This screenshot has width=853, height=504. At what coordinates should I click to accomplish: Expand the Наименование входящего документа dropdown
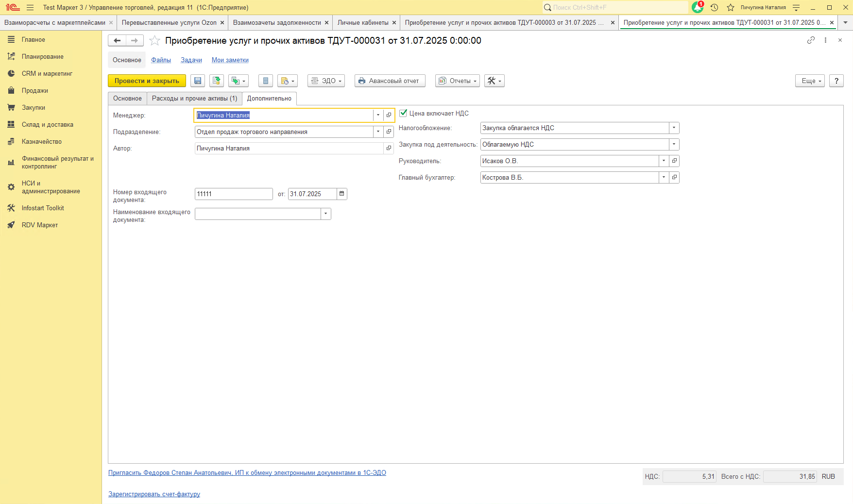pyautogui.click(x=325, y=214)
